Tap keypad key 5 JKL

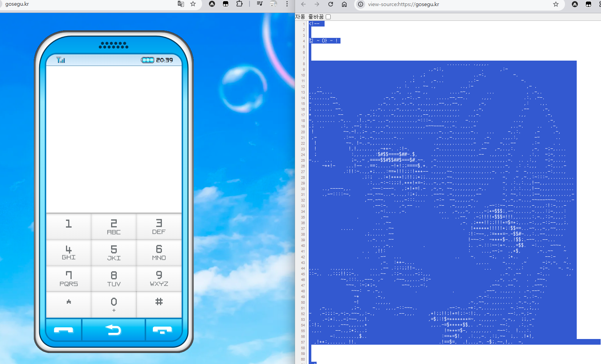114,253
